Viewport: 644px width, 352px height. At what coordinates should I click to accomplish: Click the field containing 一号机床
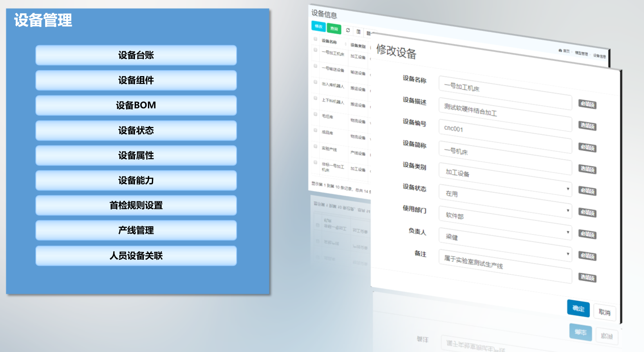point(505,158)
